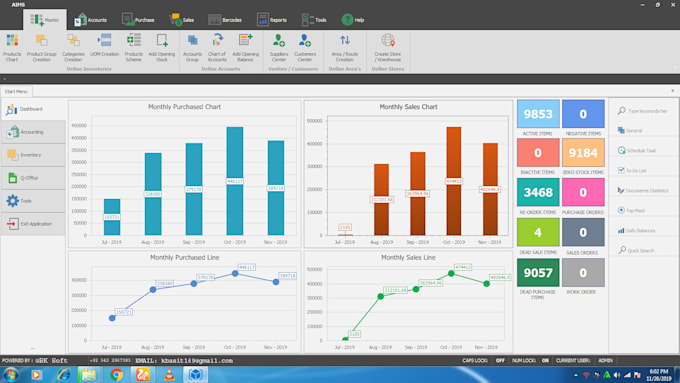Switch to the Sales ribbon tab
This screenshot has width=680, height=383.
[x=182, y=20]
